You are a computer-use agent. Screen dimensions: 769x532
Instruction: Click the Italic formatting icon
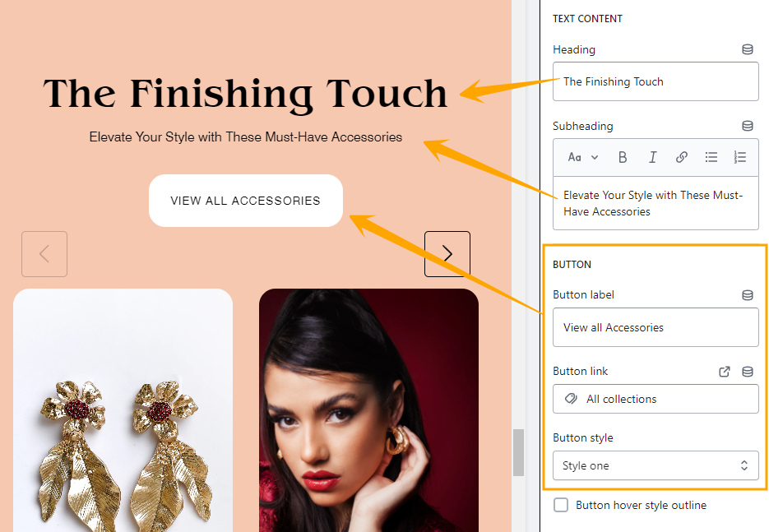652,157
